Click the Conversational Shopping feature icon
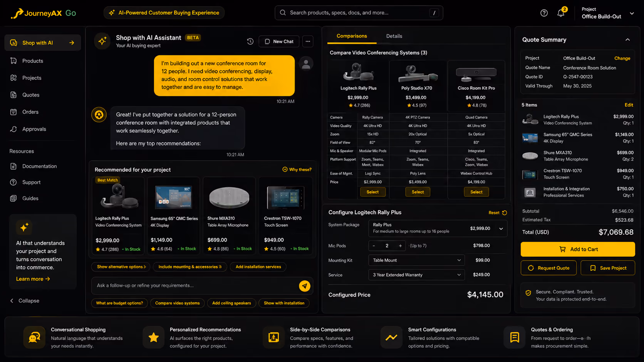Screen dimensions: 644x362 point(34,337)
